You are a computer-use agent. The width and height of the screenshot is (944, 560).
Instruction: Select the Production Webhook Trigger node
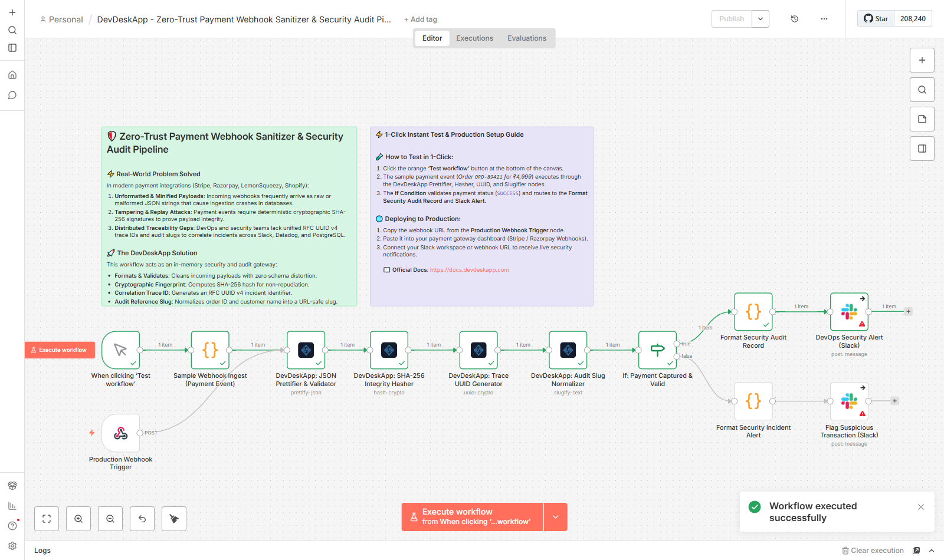click(121, 433)
